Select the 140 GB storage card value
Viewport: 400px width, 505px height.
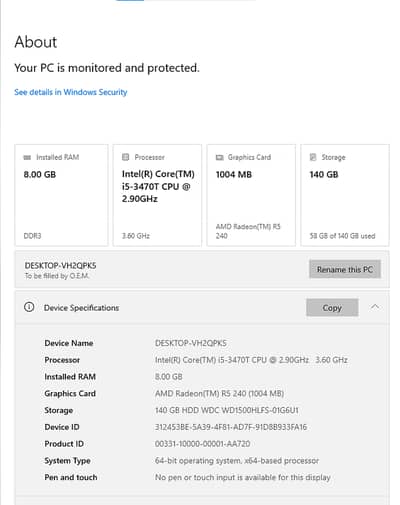click(x=324, y=174)
